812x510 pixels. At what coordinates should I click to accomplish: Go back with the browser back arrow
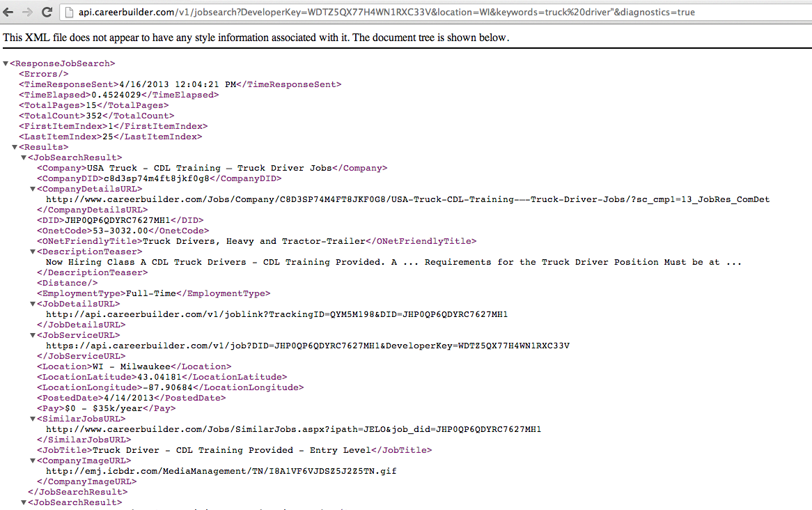click(8, 12)
